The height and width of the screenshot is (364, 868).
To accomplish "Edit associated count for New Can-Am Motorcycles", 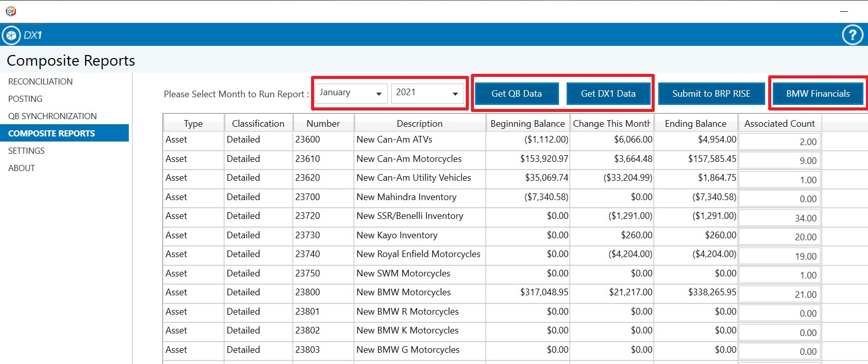I will [779, 160].
